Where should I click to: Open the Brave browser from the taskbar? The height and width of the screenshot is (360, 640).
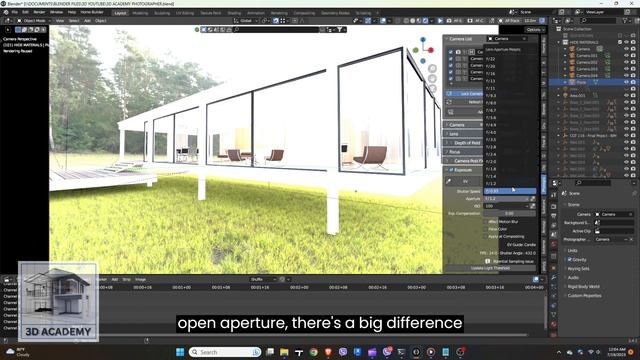coord(328,352)
